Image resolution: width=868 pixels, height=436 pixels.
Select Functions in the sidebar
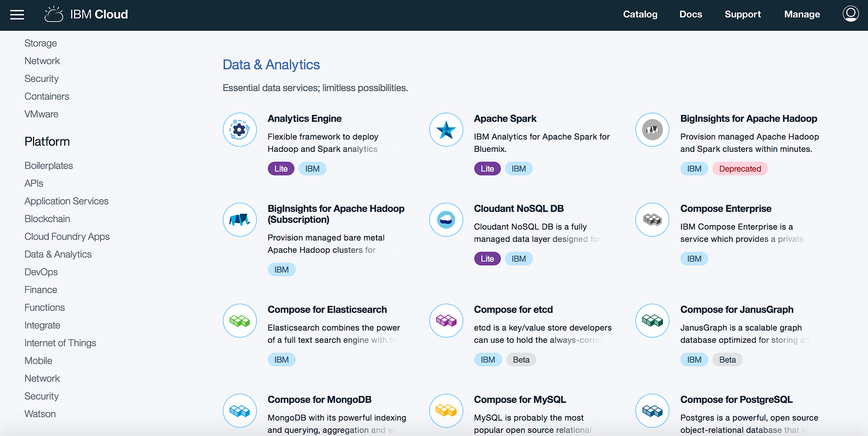[44, 307]
